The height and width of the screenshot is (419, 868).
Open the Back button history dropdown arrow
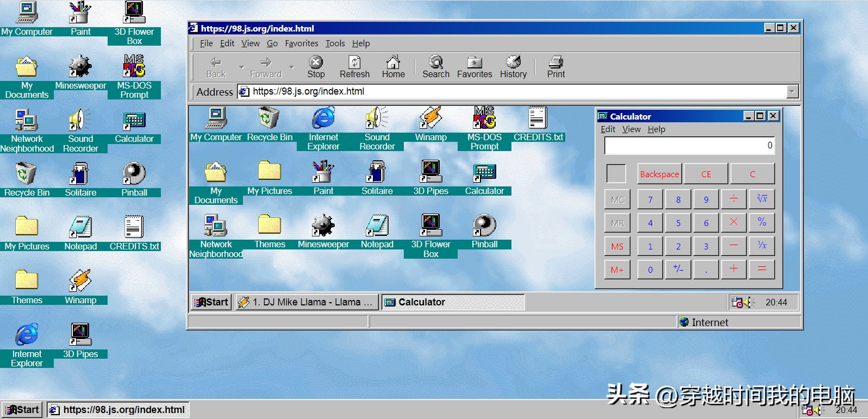(x=241, y=67)
